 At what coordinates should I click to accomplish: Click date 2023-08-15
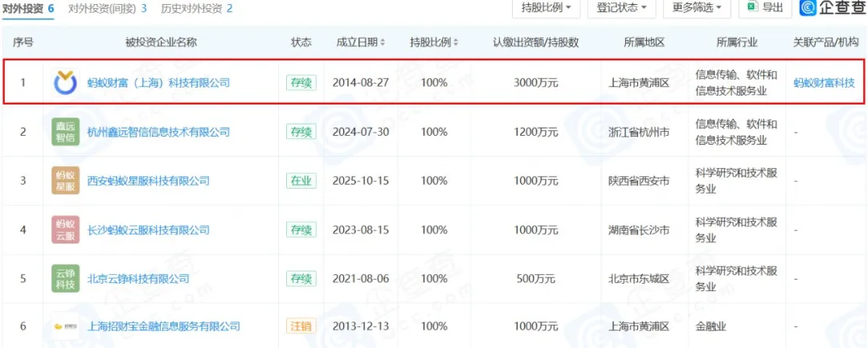tap(361, 230)
